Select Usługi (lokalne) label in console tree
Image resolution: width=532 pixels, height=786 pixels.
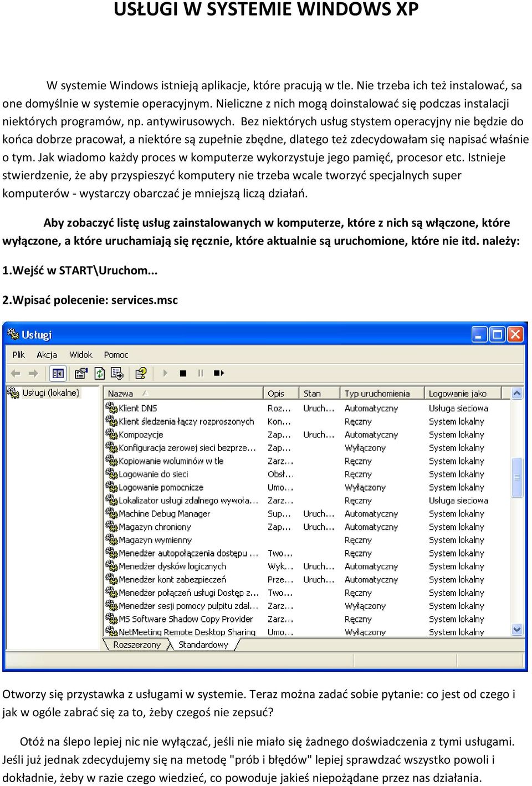coord(51,392)
